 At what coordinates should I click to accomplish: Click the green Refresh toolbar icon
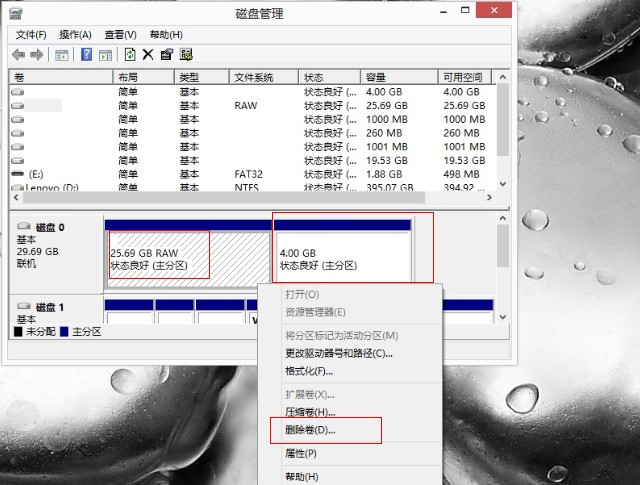click(130, 54)
